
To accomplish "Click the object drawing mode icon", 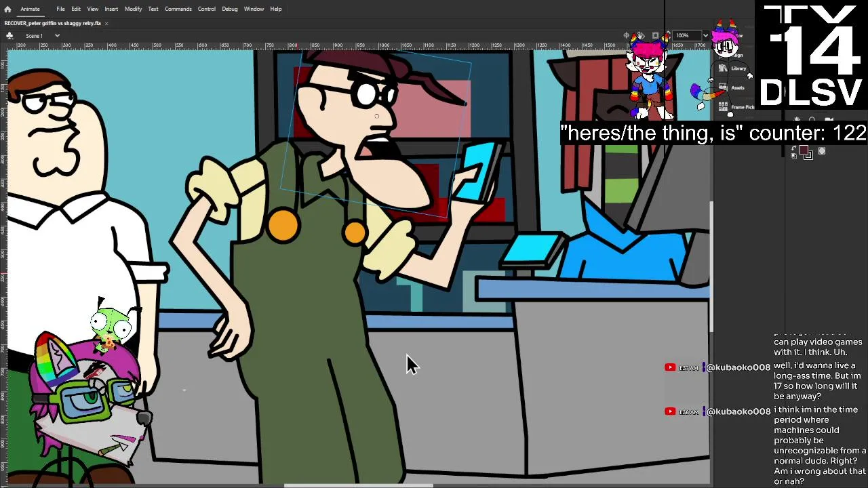I will (x=822, y=151).
